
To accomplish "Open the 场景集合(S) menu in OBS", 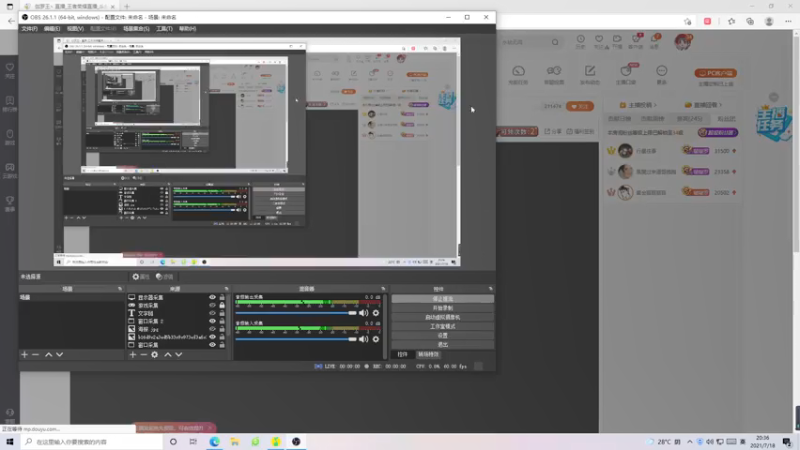I will pos(136,29).
